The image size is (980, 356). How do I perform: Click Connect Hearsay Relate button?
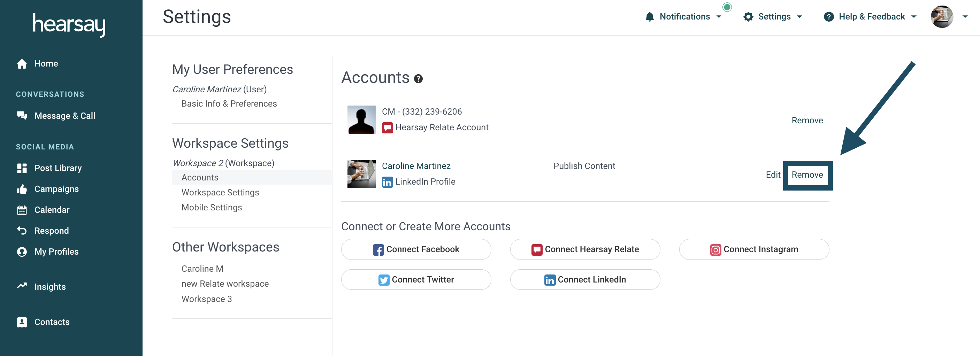pyautogui.click(x=585, y=249)
